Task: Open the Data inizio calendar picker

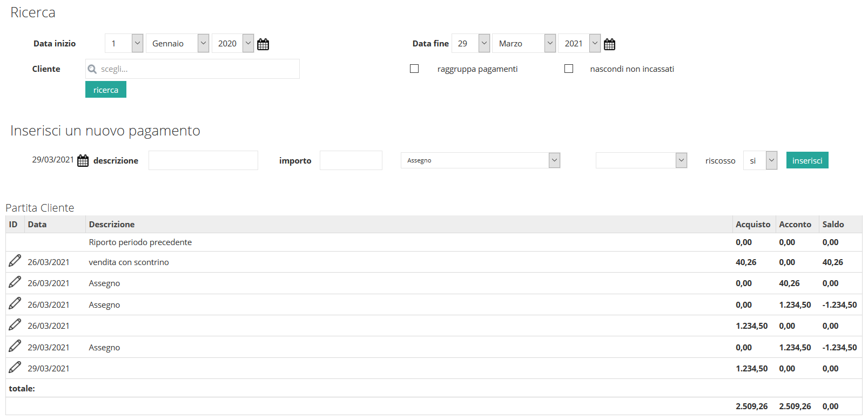Action: coord(263,44)
